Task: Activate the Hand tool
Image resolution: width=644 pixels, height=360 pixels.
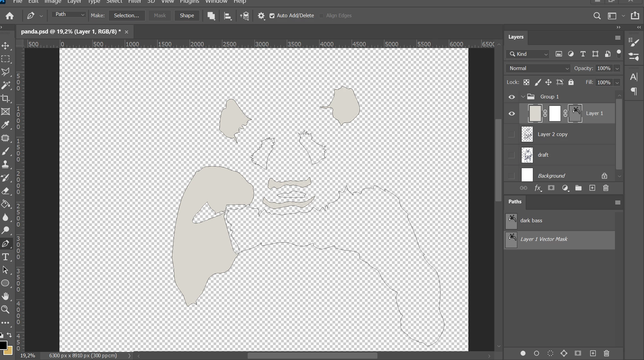Action: coord(5,296)
